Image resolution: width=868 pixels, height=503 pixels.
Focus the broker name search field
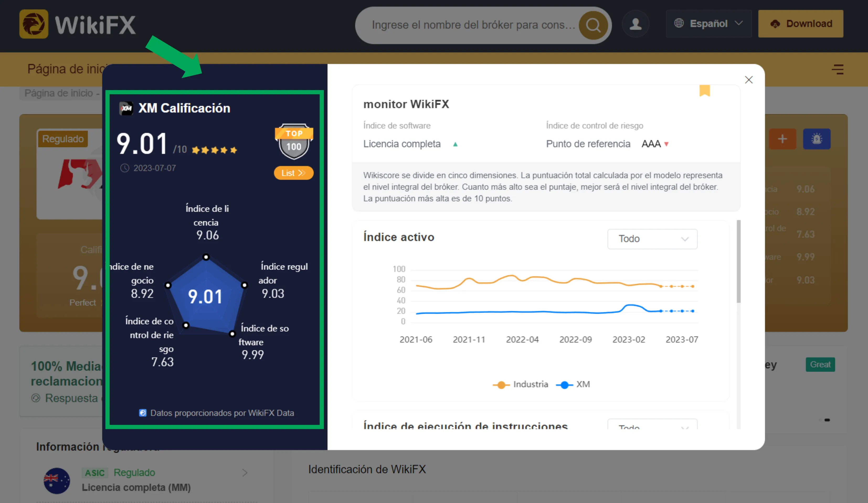tap(474, 25)
